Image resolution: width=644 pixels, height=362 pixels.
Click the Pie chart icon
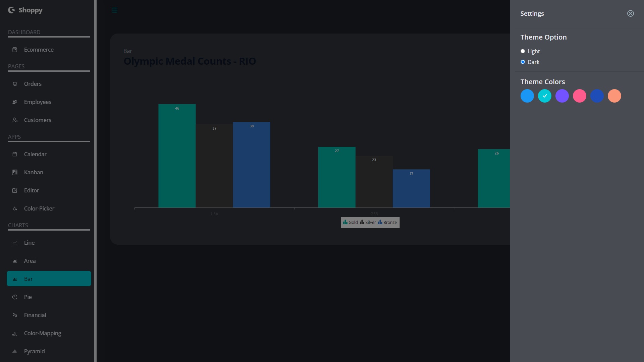[15, 297]
